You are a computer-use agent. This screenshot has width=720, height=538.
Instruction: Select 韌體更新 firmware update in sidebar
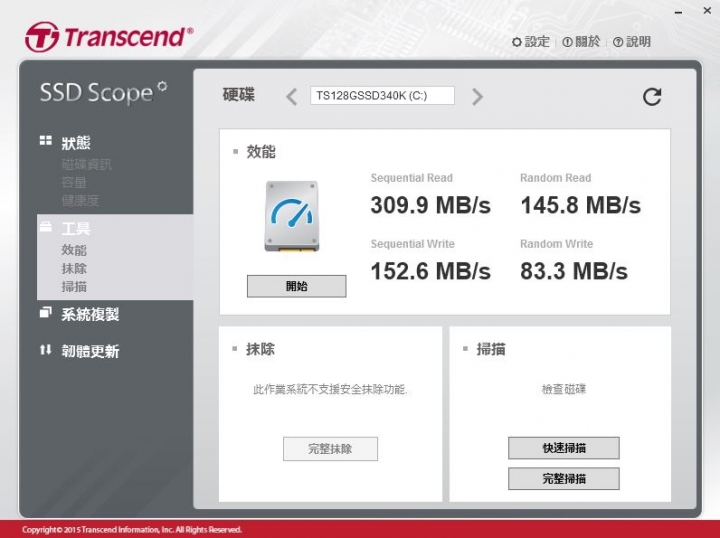pos(90,351)
